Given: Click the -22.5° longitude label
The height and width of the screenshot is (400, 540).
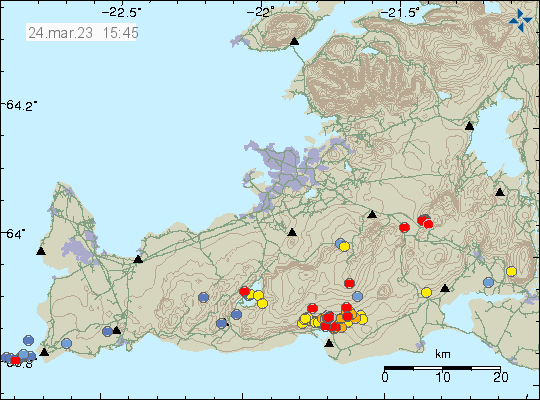Looking at the screenshot, I should (x=122, y=13).
